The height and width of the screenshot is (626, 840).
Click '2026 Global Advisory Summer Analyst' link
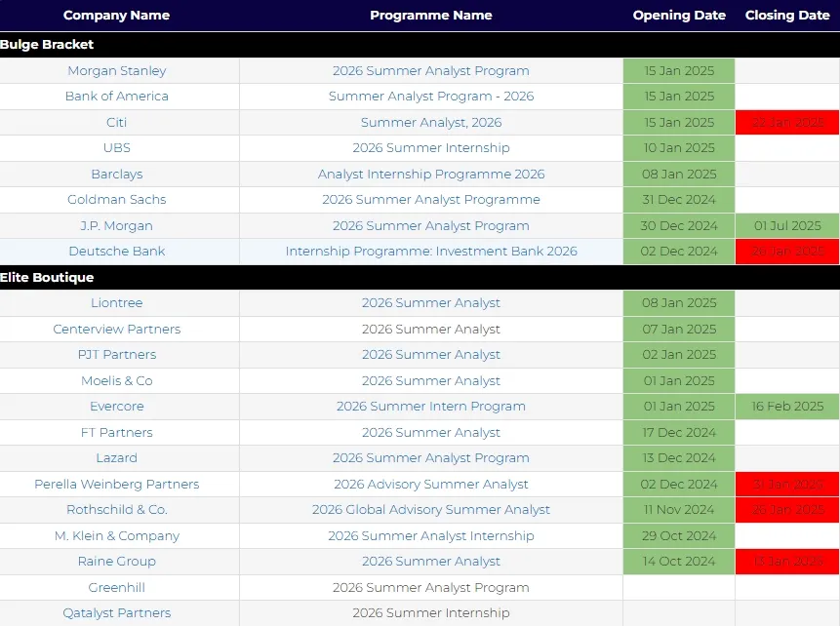[x=430, y=510]
